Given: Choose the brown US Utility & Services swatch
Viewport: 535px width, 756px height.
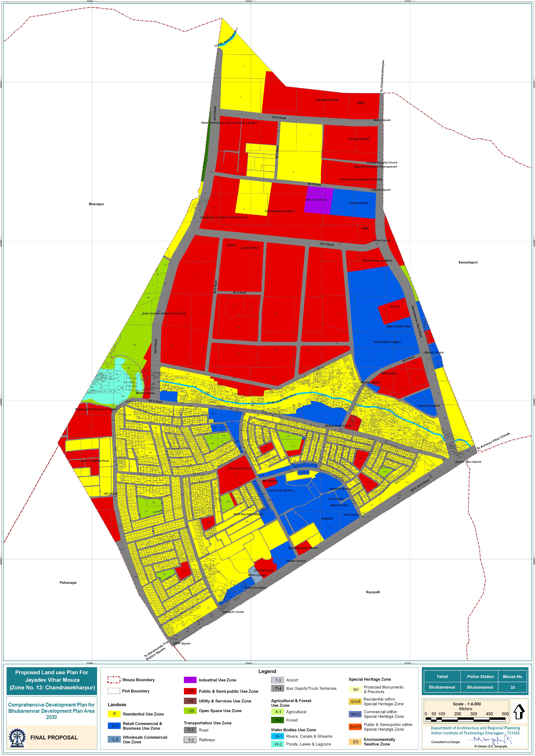Looking at the screenshot, I should point(190,701).
